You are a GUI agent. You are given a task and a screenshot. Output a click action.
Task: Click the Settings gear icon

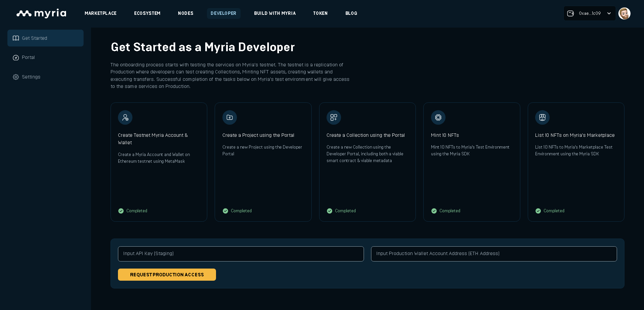(x=16, y=77)
